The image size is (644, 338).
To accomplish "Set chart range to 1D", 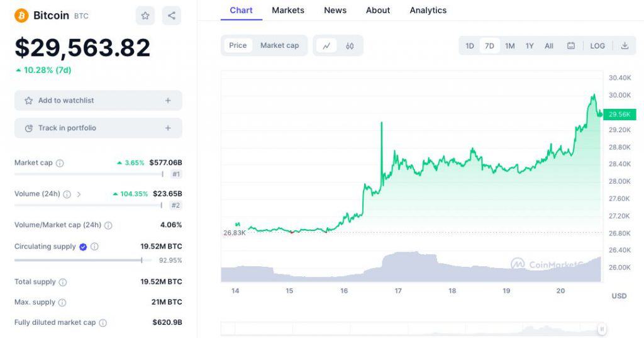I will click(x=469, y=46).
